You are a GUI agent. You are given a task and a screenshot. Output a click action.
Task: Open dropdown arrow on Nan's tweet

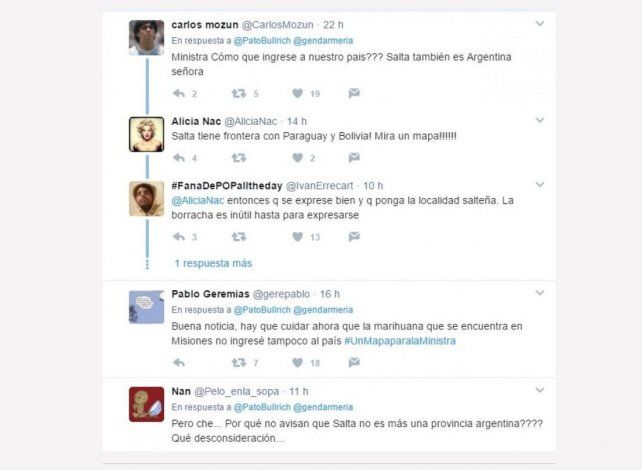click(540, 390)
